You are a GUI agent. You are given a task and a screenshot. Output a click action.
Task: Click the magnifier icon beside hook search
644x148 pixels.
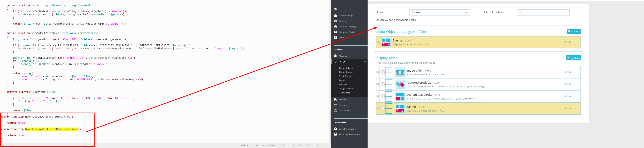(x=520, y=12)
